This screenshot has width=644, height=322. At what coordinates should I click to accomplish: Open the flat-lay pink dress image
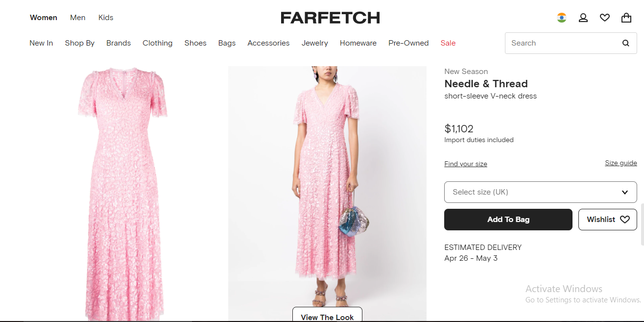tap(122, 194)
